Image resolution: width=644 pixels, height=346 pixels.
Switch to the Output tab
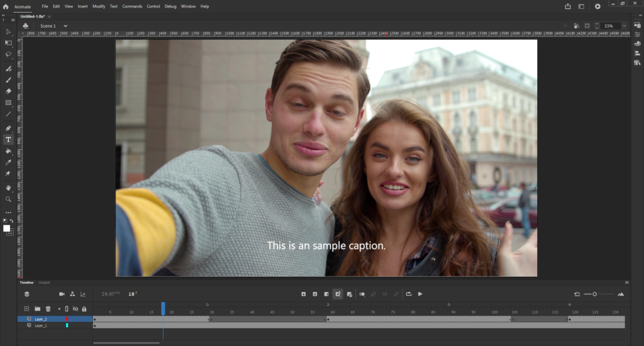pyautogui.click(x=44, y=282)
